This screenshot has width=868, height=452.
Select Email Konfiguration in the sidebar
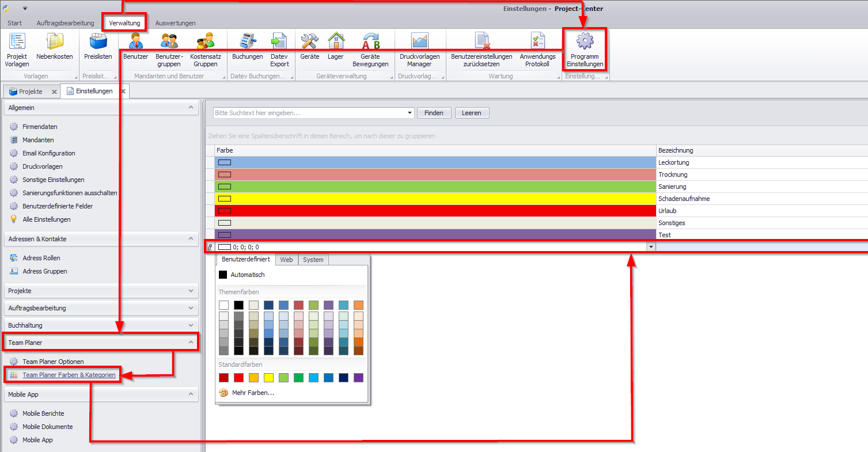click(49, 153)
